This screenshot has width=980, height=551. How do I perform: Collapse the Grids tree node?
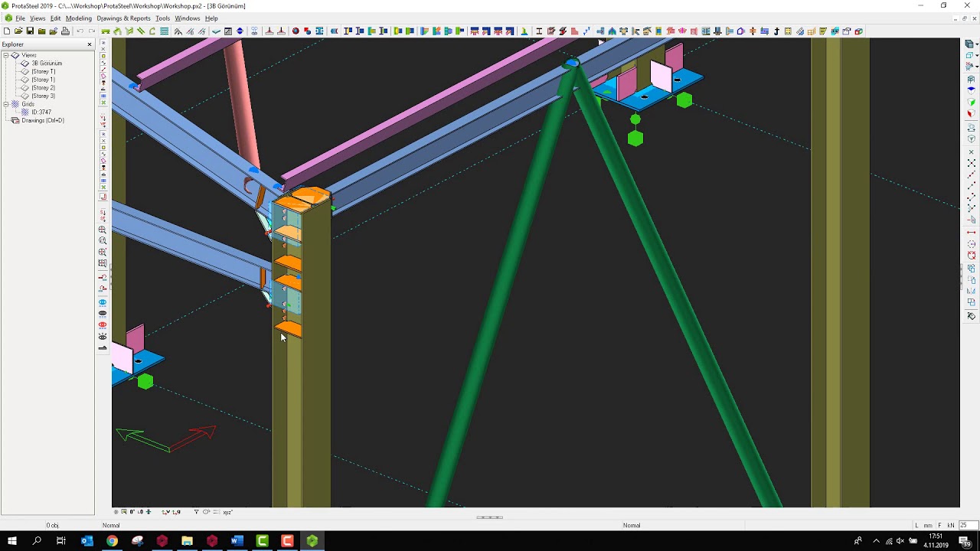(x=6, y=104)
